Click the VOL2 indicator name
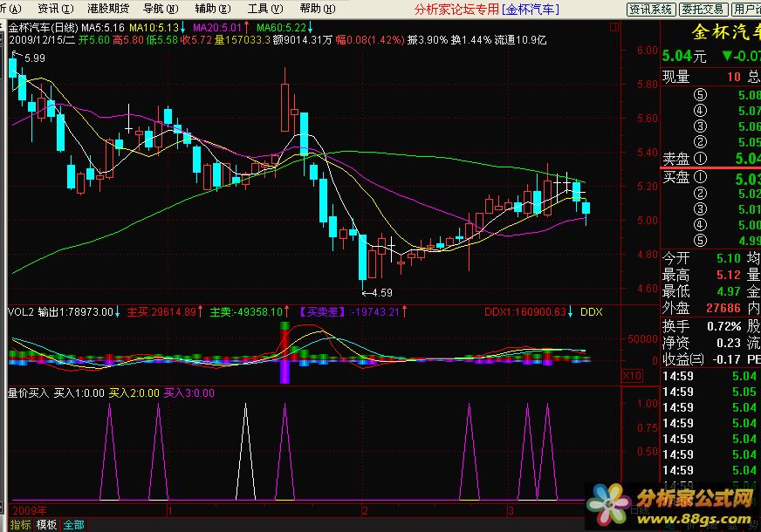 [21, 312]
